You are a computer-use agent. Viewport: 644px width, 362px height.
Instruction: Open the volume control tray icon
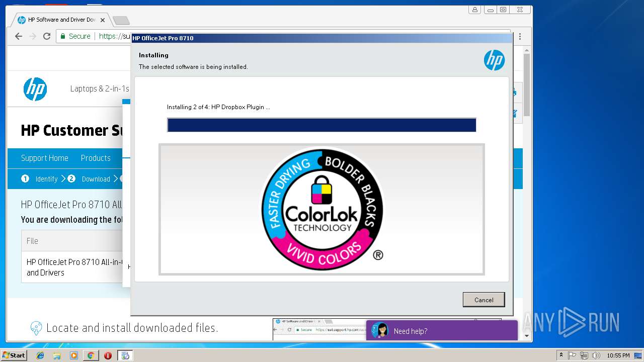(596, 355)
